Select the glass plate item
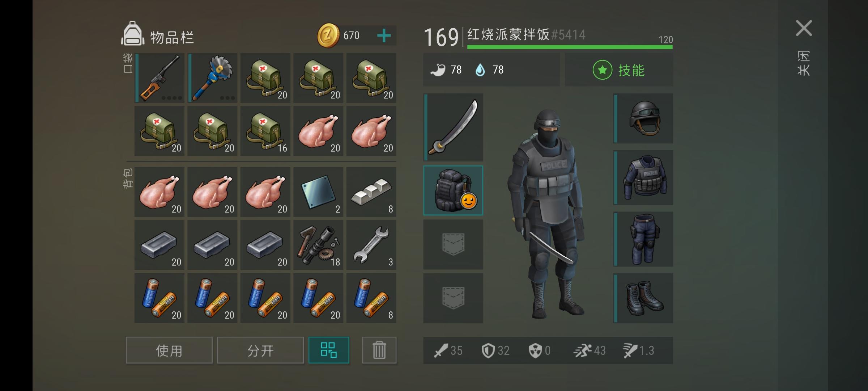 tap(318, 192)
